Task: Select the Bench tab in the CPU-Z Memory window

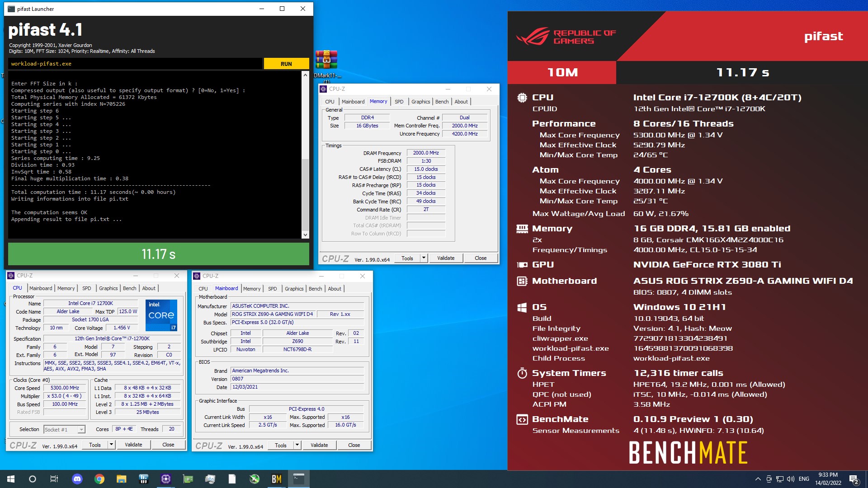Action: [442, 102]
